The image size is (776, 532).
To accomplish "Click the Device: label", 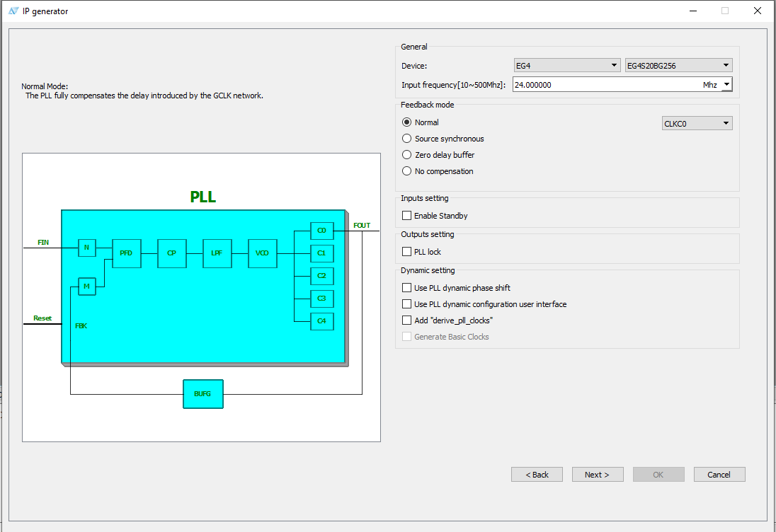I will point(414,66).
